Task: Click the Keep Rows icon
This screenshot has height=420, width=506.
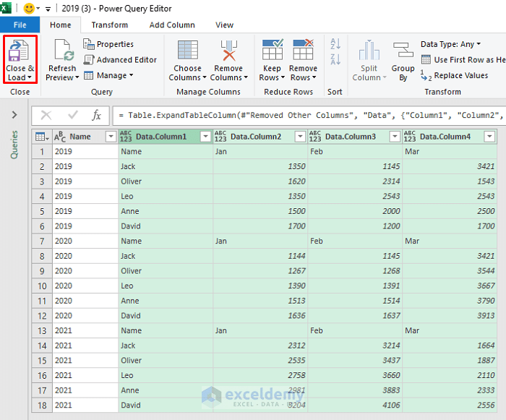Action: pos(272,50)
